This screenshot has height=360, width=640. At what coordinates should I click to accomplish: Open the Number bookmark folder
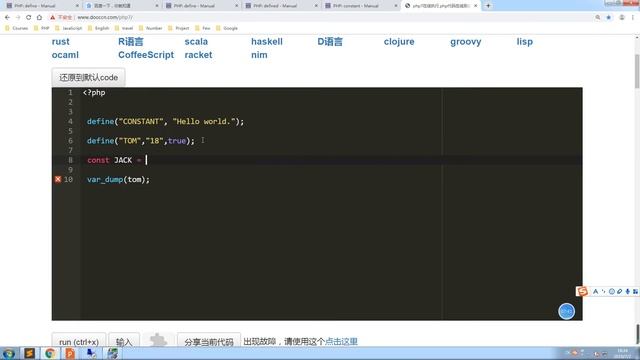pos(151,28)
